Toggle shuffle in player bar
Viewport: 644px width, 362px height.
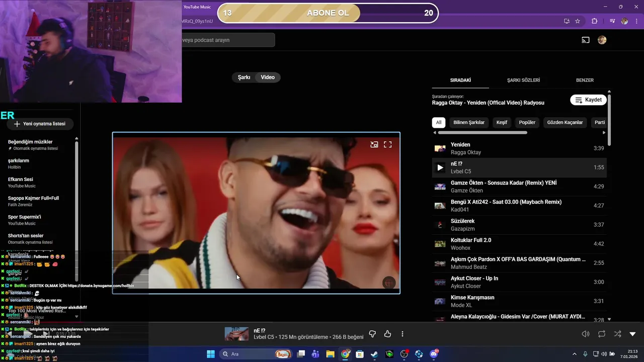(617, 334)
